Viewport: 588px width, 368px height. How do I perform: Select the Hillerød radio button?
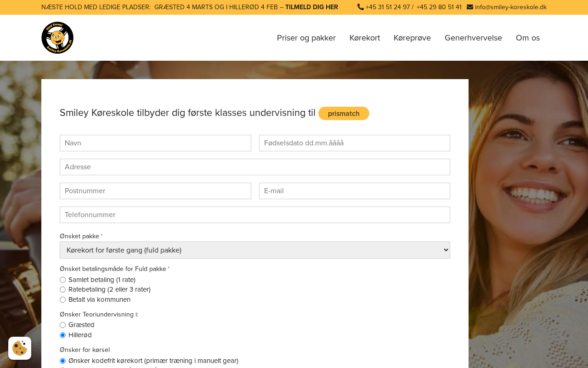coord(63,335)
